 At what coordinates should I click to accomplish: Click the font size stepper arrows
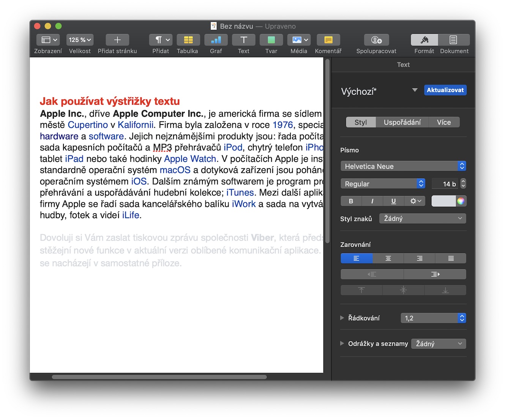point(463,184)
